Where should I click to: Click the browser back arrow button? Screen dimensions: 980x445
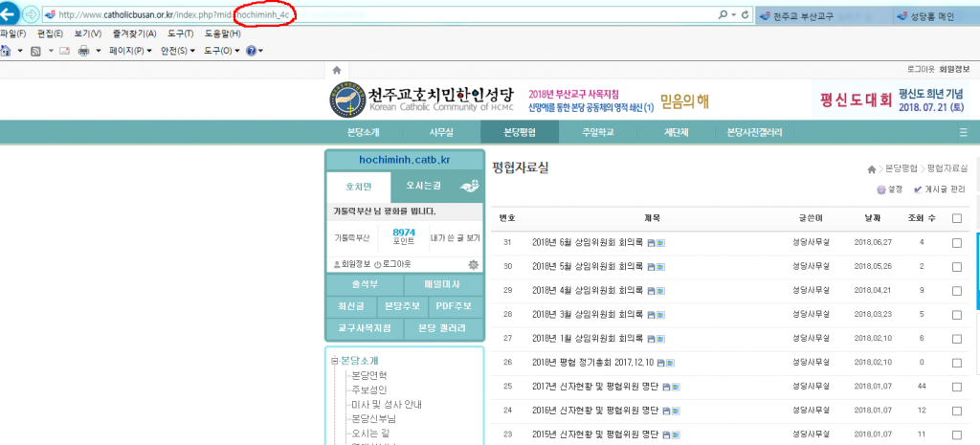(10, 16)
